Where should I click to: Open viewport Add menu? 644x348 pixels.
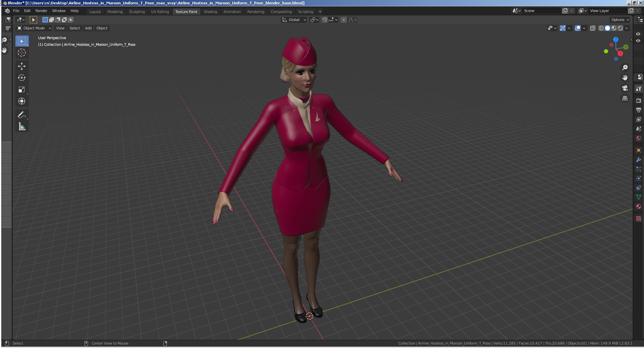point(88,28)
